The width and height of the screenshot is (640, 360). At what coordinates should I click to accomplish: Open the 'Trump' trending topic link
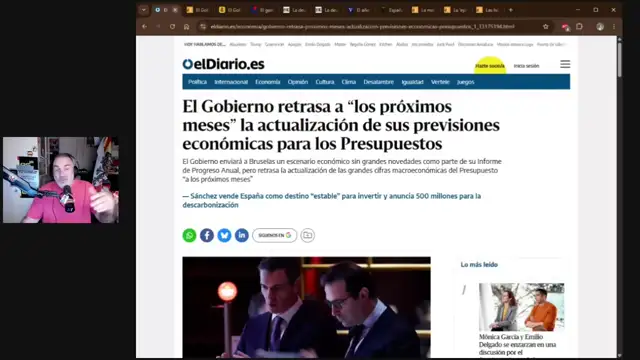256,44
